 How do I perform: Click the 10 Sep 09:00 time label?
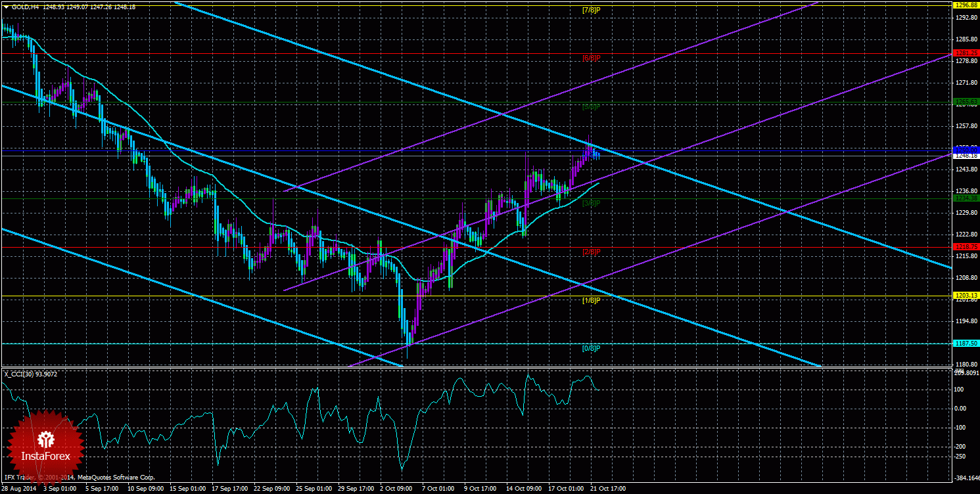[145, 489]
